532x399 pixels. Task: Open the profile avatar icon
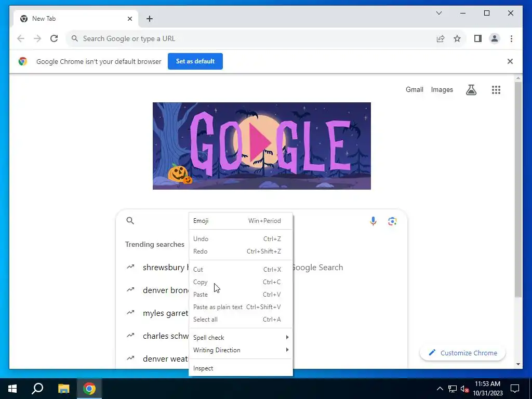pos(495,38)
